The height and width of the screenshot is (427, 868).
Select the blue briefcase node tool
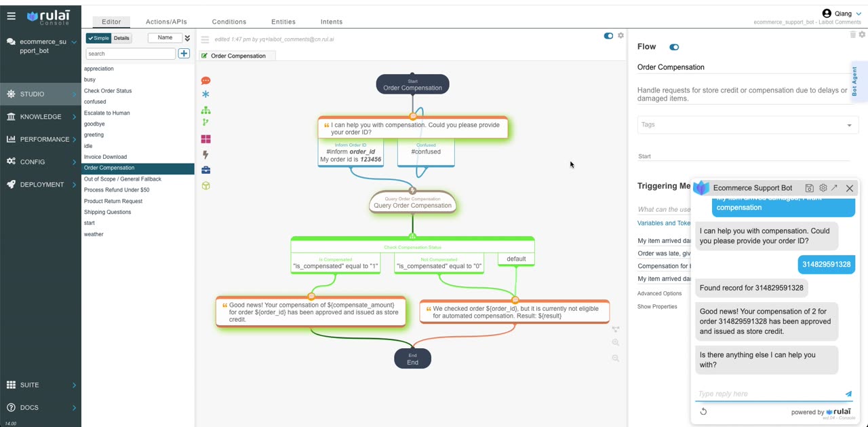coord(205,170)
